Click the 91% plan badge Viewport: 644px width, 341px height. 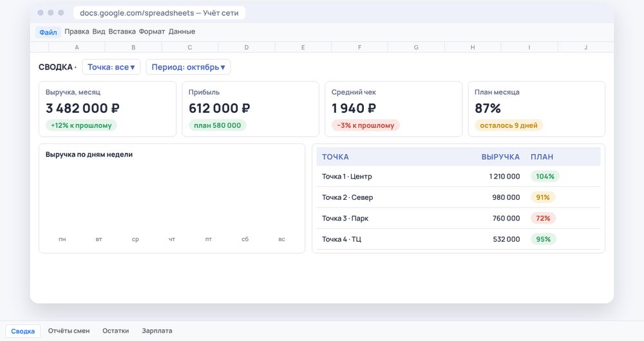tap(543, 197)
